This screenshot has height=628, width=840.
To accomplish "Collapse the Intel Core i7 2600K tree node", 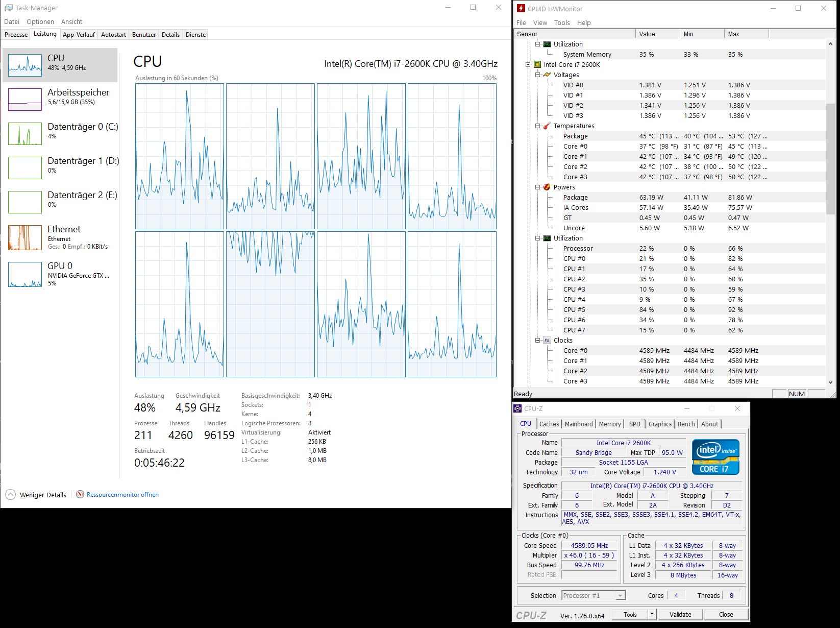I will click(528, 65).
